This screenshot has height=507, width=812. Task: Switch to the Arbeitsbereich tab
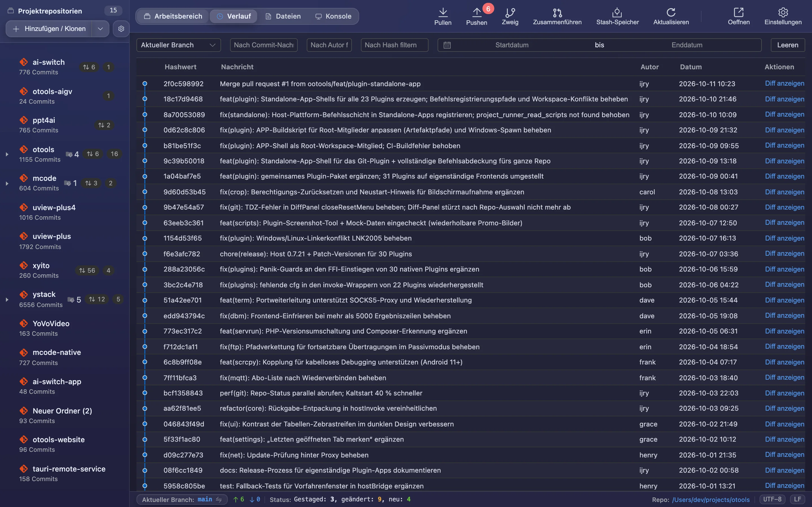coord(173,16)
